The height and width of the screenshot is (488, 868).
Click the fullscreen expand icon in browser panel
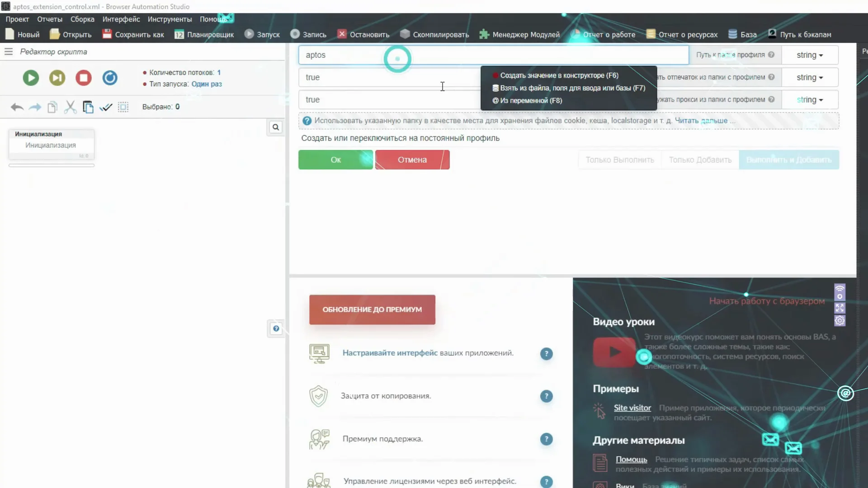pyautogui.click(x=840, y=308)
